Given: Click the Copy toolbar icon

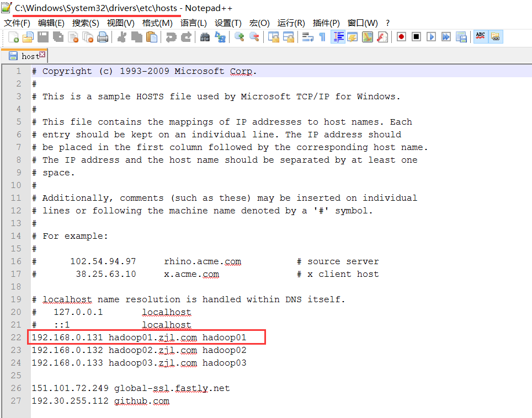Looking at the screenshot, I should [137, 37].
